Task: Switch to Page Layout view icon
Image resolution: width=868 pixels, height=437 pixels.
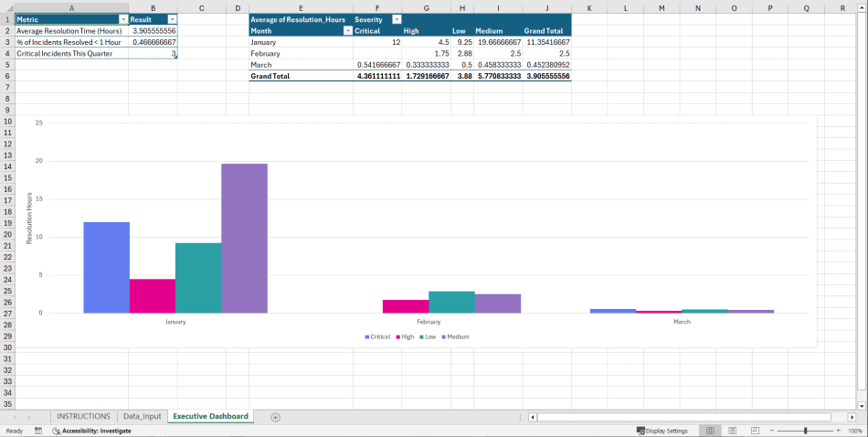Action: pos(730,431)
